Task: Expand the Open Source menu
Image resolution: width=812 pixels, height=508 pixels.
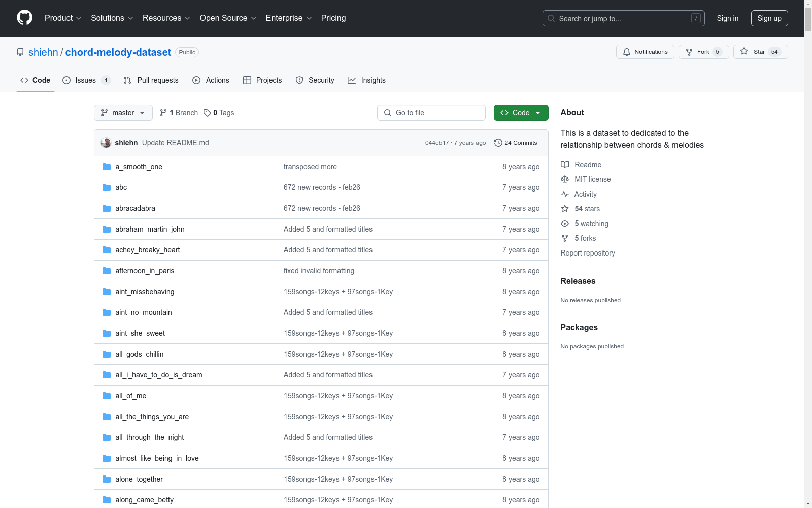Action: (x=228, y=18)
